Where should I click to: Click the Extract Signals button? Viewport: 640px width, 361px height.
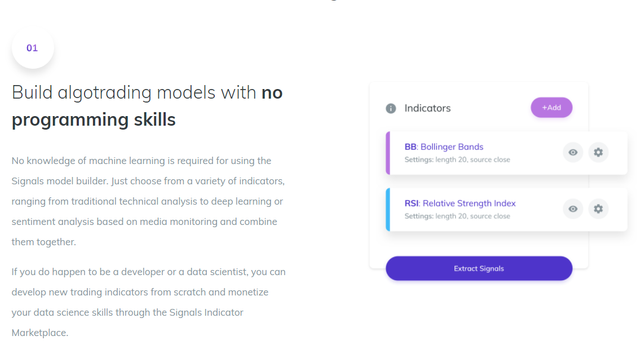[479, 268]
